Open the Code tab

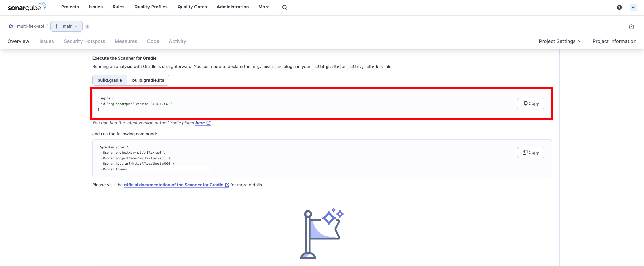153,41
